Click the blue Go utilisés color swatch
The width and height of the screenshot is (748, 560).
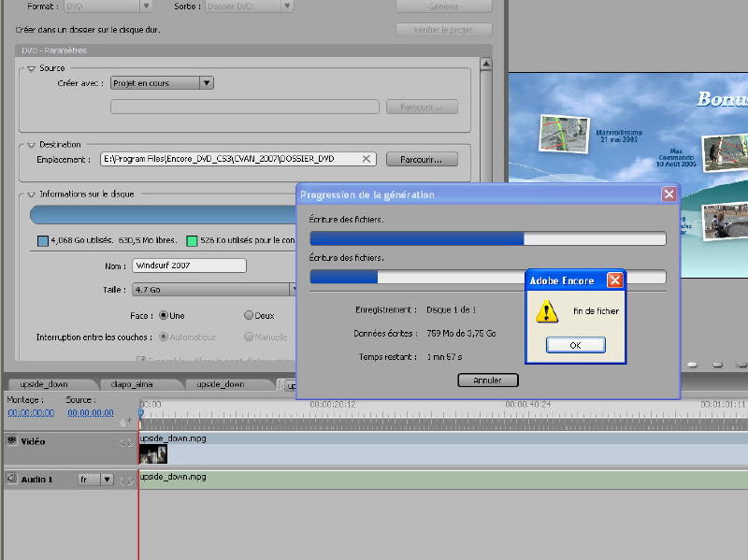[43, 241]
